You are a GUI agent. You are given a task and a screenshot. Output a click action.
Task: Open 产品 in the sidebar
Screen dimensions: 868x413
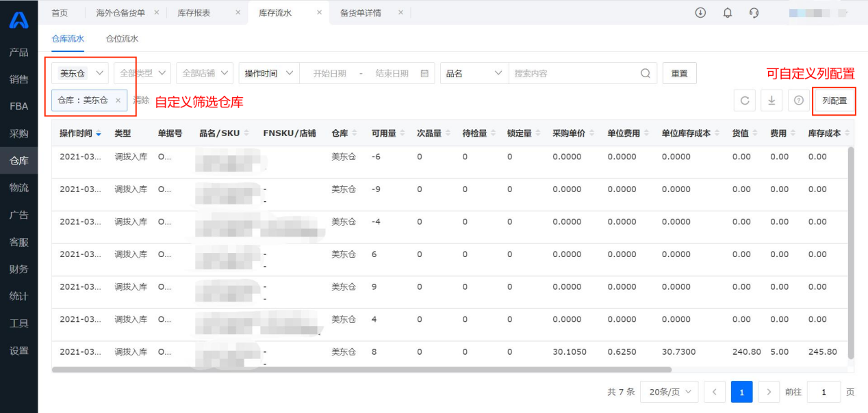(x=18, y=52)
